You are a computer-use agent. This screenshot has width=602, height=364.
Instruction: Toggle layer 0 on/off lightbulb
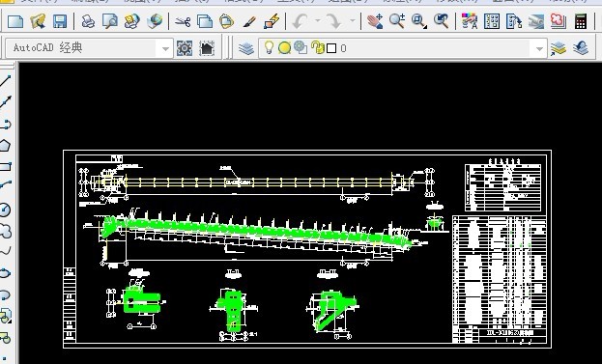coord(269,48)
